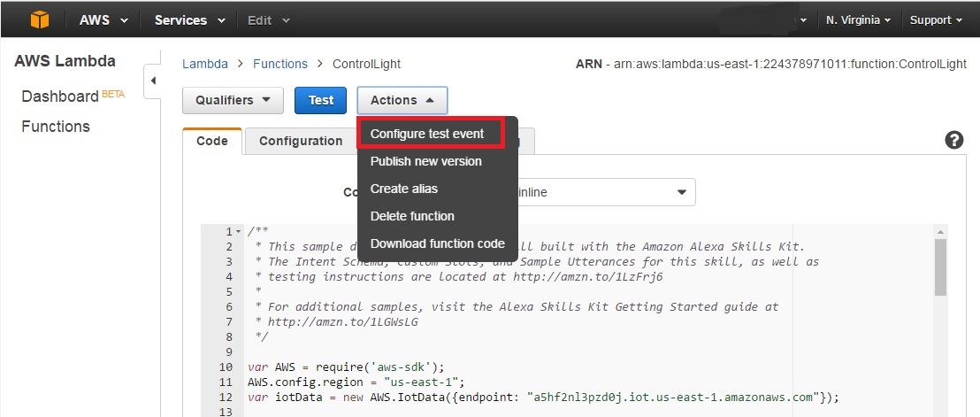Fold code block at line 1 arrow
Screen dimensions: 980x417
tap(239, 232)
